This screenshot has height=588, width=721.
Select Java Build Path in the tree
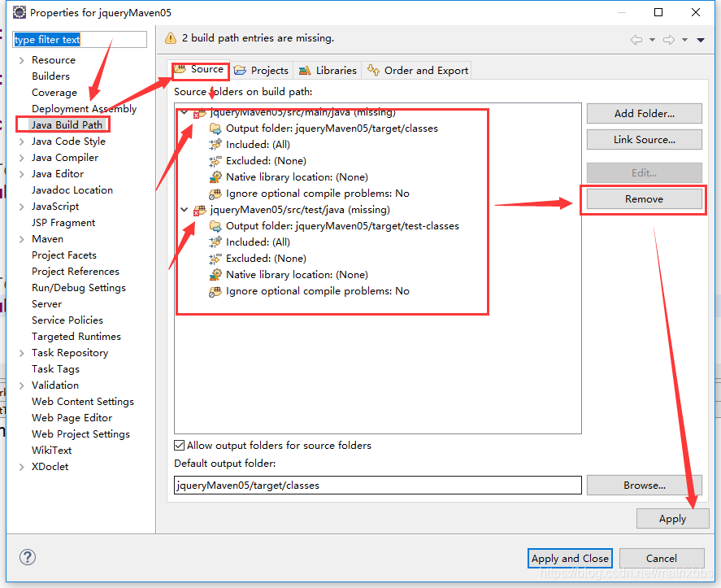coord(67,125)
